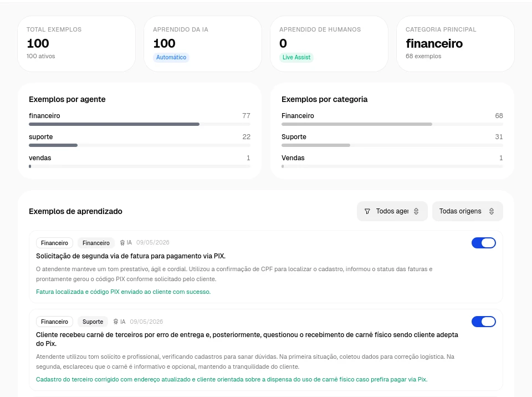Click the Automático badge
Screen dimensions: 532x397
[x=171, y=58]
